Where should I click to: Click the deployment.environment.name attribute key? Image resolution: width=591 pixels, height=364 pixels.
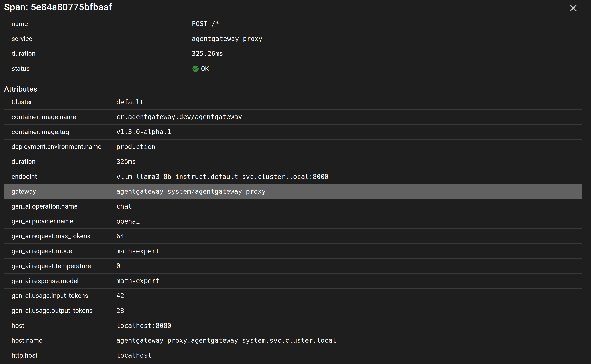coord(56,147)
